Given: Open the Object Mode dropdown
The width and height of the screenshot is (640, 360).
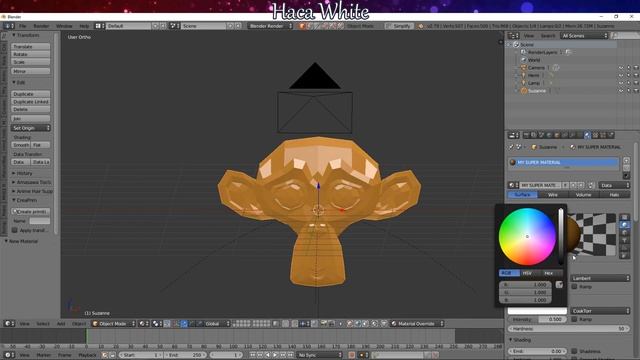Looking at the screenshot, I should click(x=113, y=324).
